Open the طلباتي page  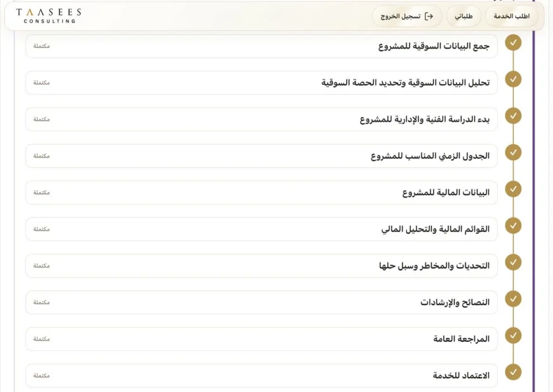pyautogui.click(x=463, y=16)
